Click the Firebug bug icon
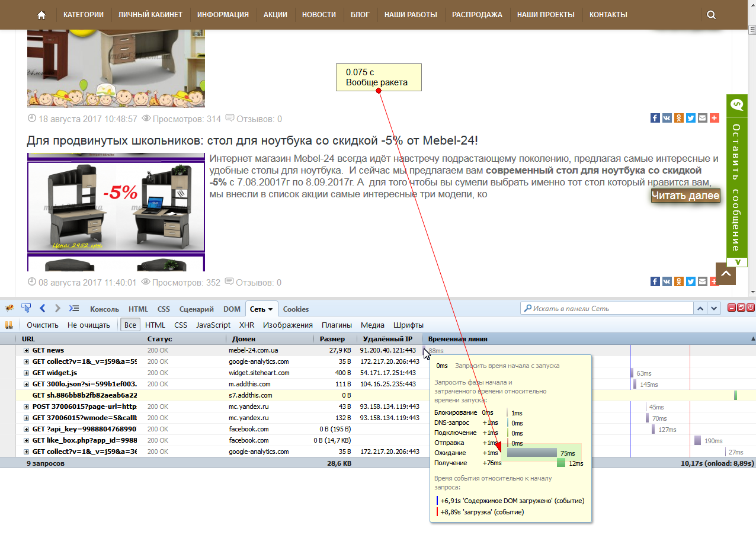Viewport: 756px width, 541px height. 9,308
